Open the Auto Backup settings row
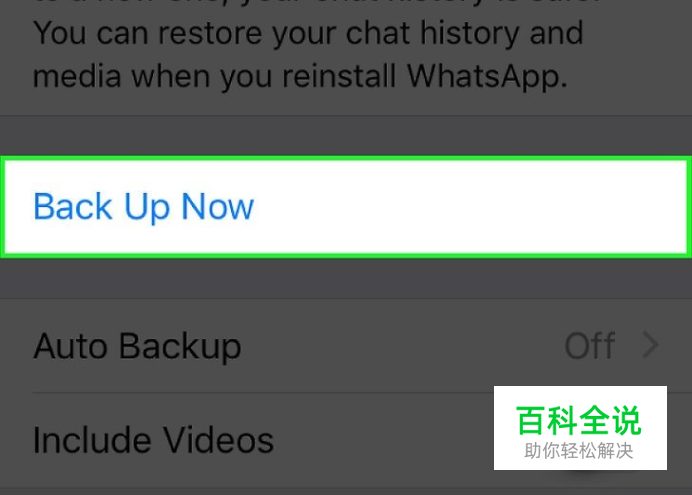This screenshot has height=495, width=692. 346,346
